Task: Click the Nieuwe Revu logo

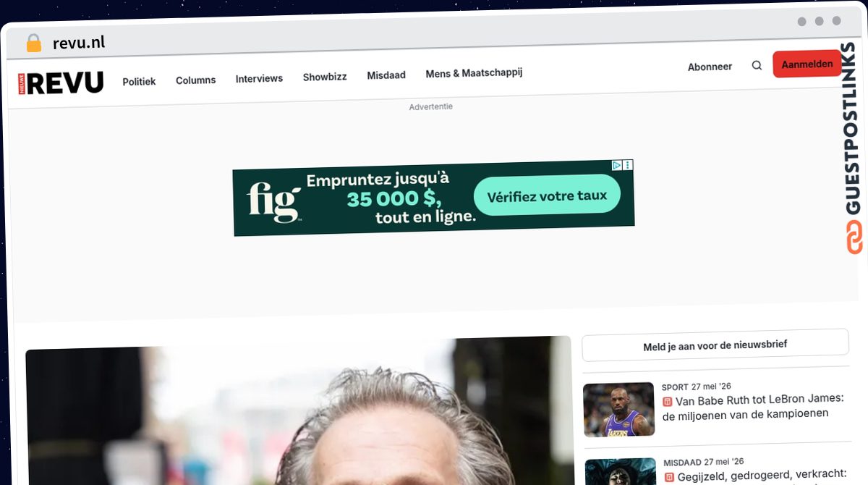Action: [61, 83]
